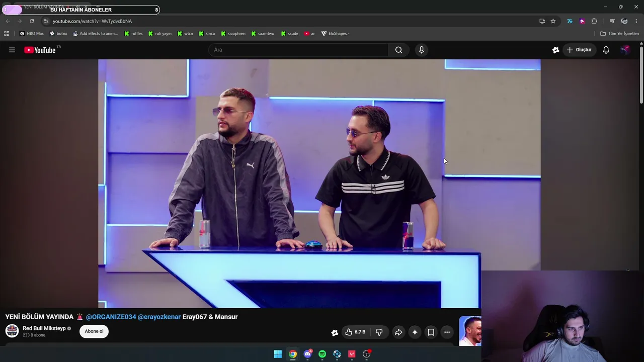Reload the page in Chrome

point(32,21)
